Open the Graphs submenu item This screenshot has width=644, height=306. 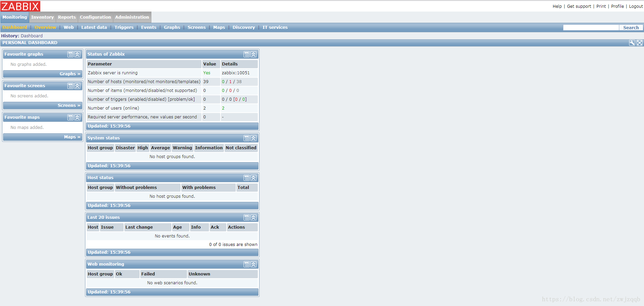point(172,27)
